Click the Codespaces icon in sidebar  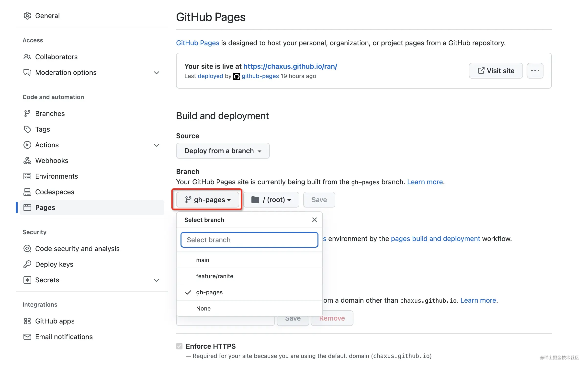[x=27, y=192]
